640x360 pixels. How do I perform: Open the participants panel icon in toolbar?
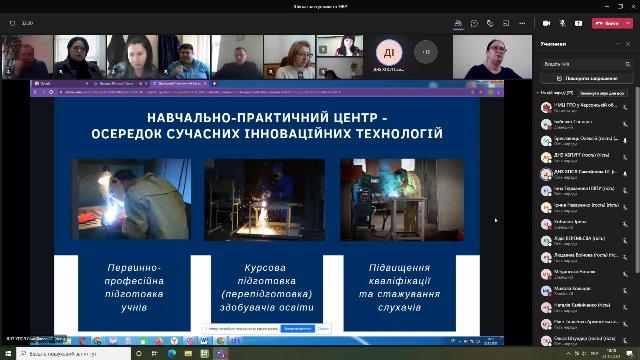point(458,23)
